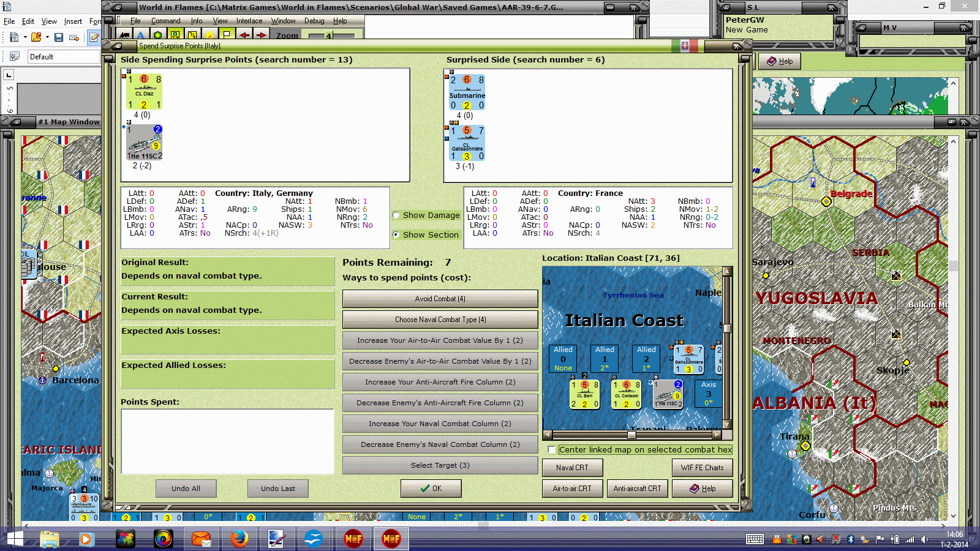Click the mini map scroll right arrow
This screenshot has width=980, height=551.
click(x=717, y=435)
